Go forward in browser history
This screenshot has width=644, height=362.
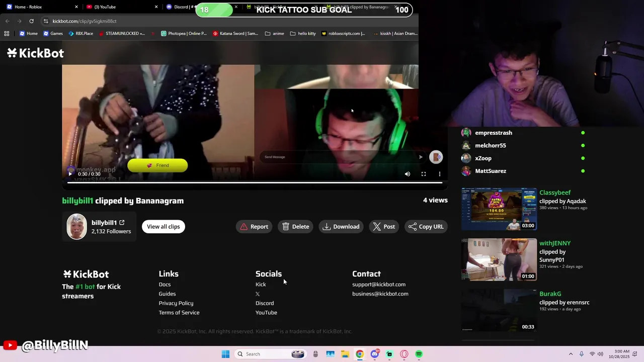point(19,21)
